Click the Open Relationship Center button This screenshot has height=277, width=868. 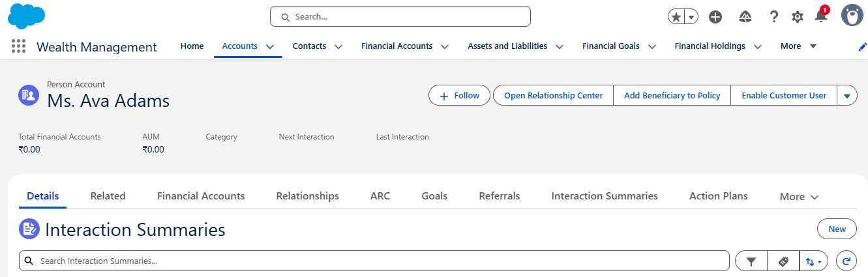coord(553,96)
